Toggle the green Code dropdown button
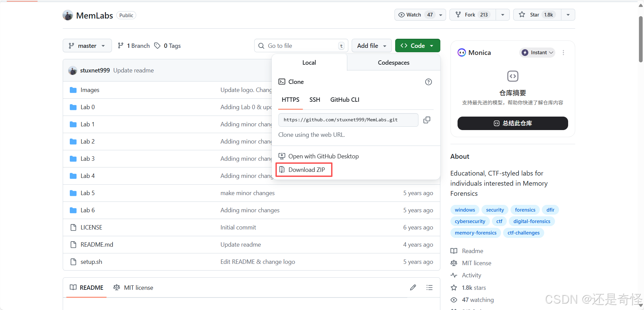Image resolution: width=644 pixels, height=310 pixels. pyautogui.click(x=417, y=45)
